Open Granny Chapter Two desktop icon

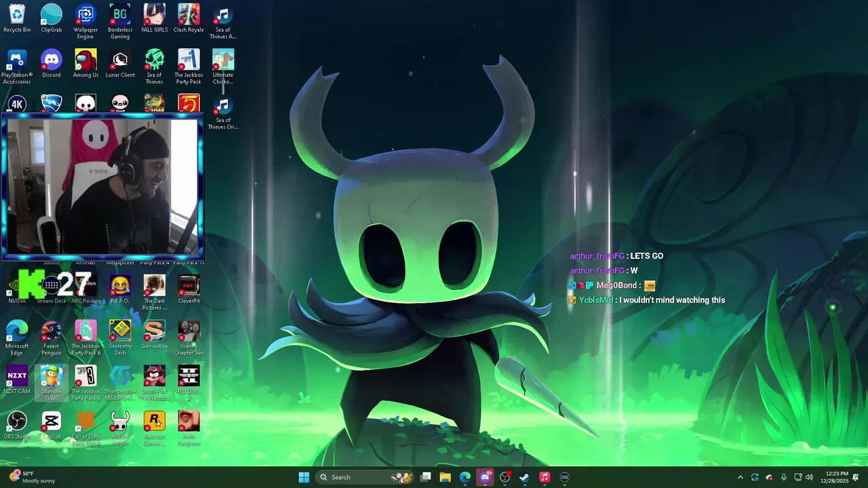[x=189, y=338]
